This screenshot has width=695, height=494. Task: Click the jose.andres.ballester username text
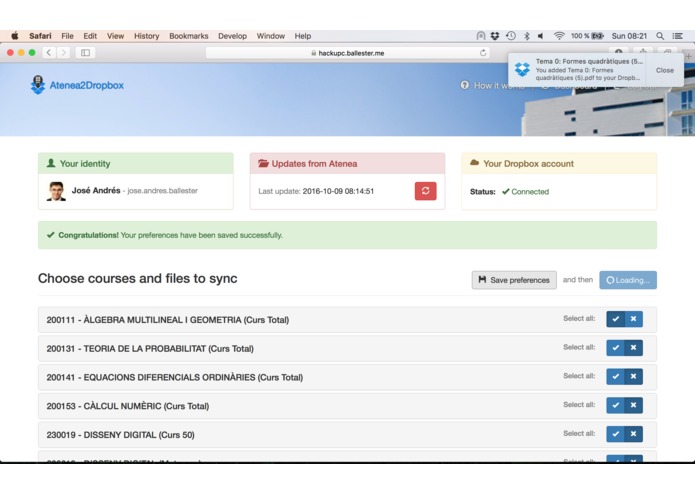click(x=162, y=191)
